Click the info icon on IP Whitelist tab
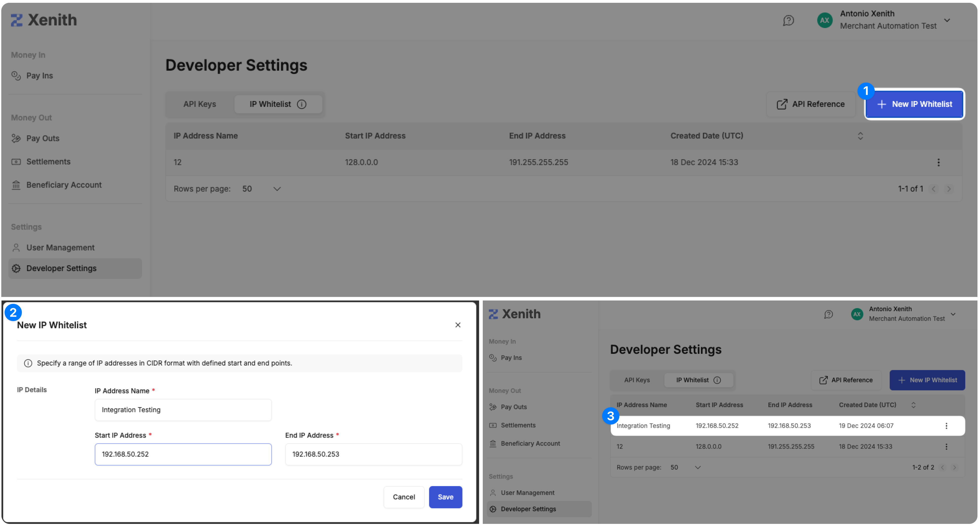 (302, 104)
